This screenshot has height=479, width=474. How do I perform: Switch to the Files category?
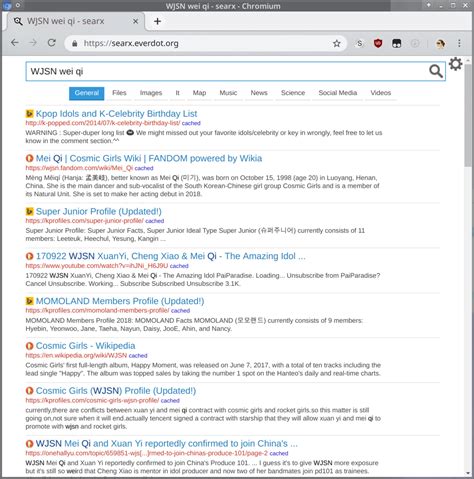119,93
